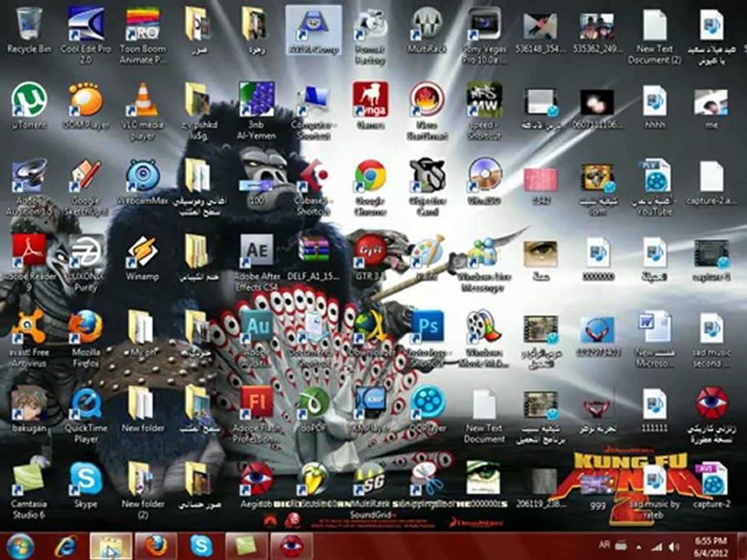Open the Recycle Bin desktop icon
Screen dimensions: 747x560
29,31
